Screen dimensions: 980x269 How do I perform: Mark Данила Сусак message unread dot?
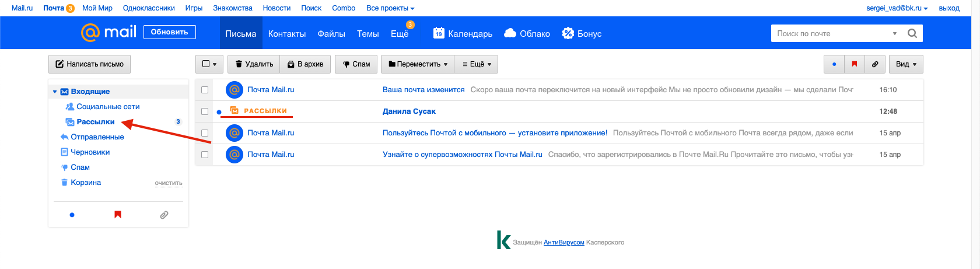click(x=219, y=112)
